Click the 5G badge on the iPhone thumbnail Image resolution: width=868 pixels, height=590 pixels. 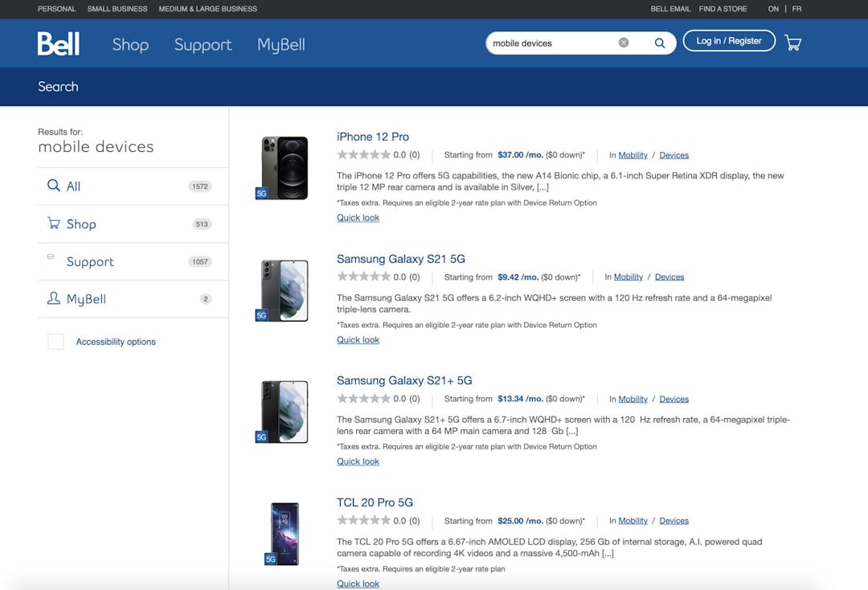(x=260, y=193)
